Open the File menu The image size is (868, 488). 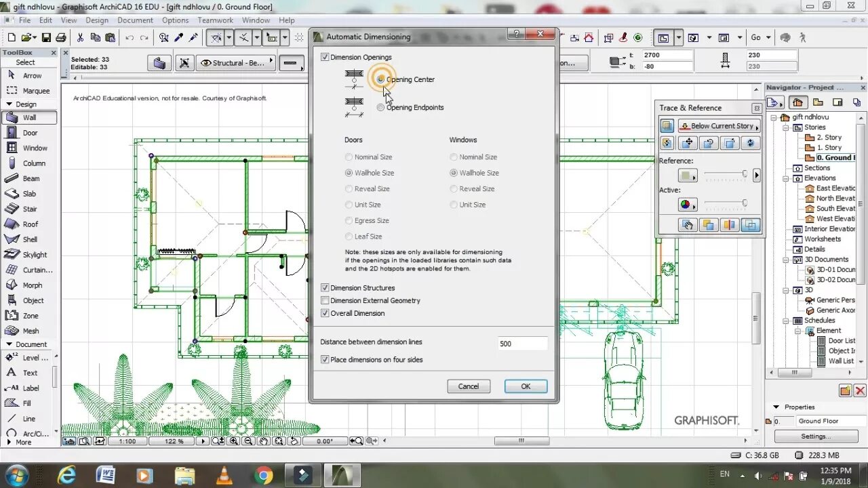coord(24,20)
